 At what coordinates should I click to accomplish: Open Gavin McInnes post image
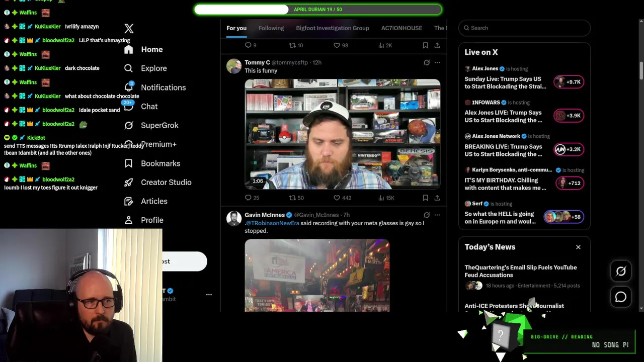point(317,276)
